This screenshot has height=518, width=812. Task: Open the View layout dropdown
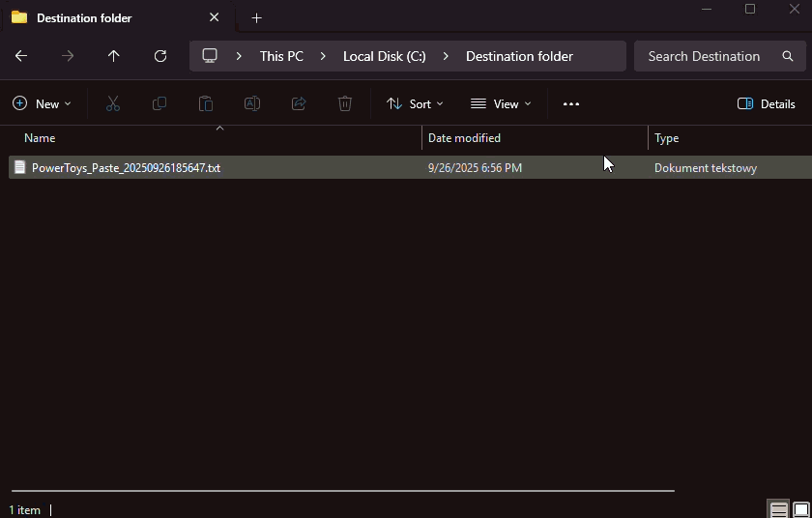coord(501,103)
